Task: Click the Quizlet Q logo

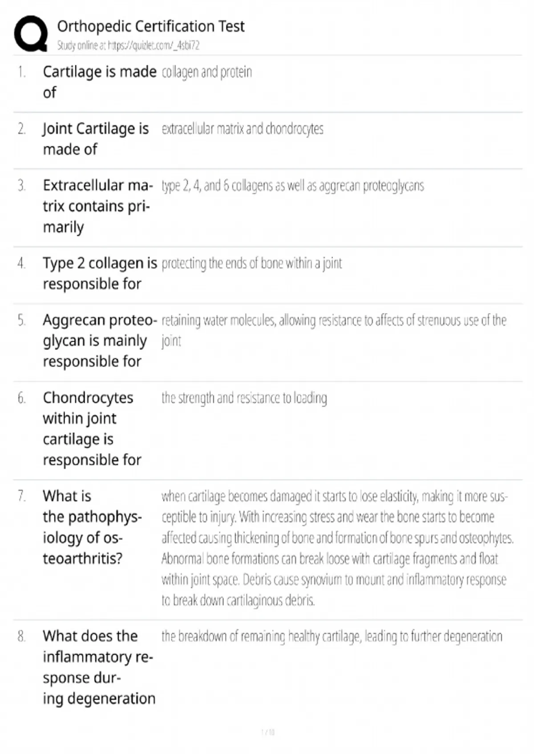Action: [31, 34]
